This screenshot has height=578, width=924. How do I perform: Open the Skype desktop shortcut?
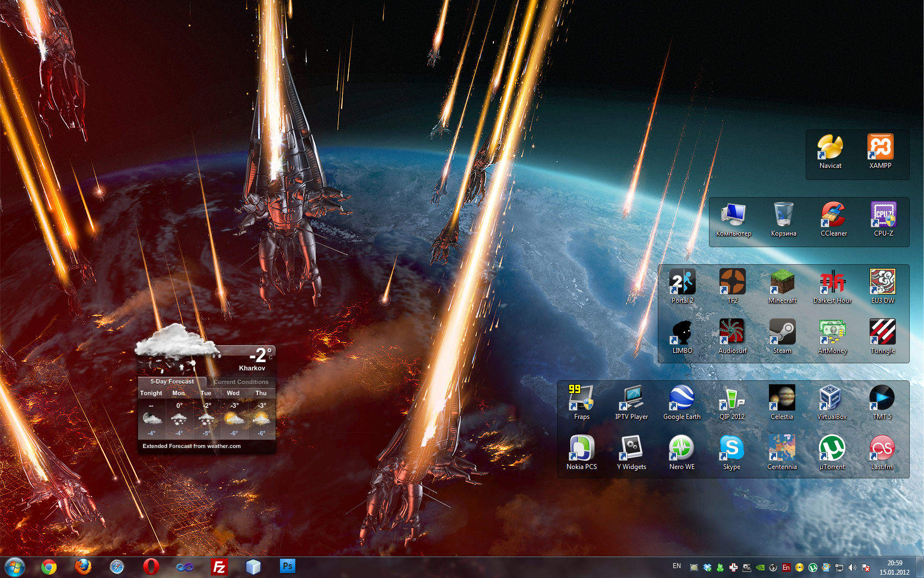[x=732, y=452]
